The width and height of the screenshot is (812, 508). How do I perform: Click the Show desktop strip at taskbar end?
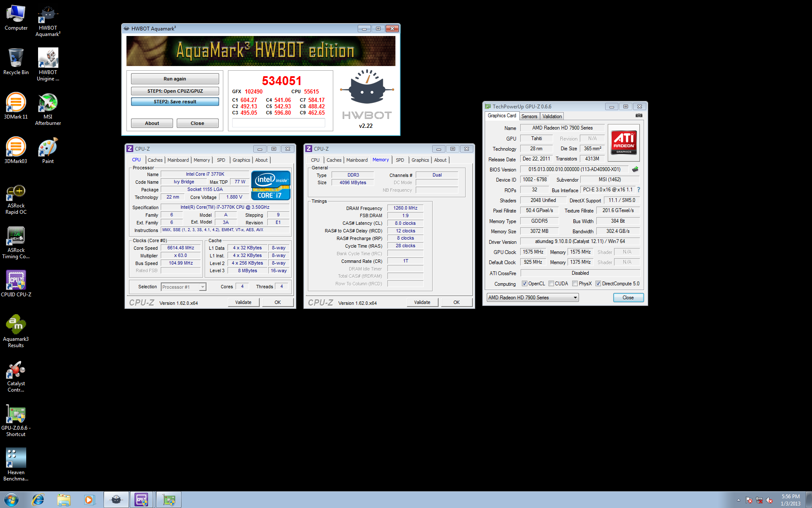[809, 500]
